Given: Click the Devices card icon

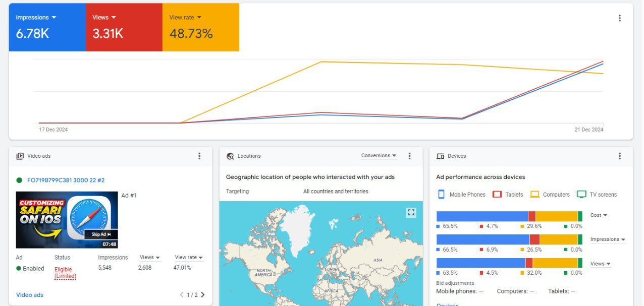Looking at the screenshot, I should [x=440, y=156].
